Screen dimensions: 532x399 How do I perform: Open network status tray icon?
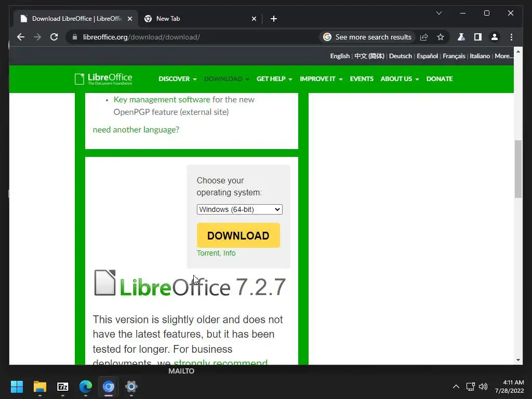coord(470,387)
